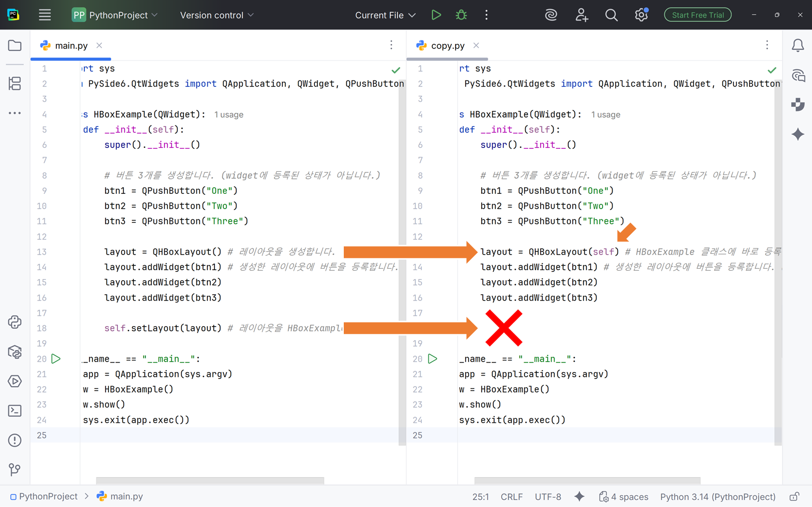This screenshot has height=507, width=812.
Task: Open IDE settings gear
Action: (x=641, y=15)
